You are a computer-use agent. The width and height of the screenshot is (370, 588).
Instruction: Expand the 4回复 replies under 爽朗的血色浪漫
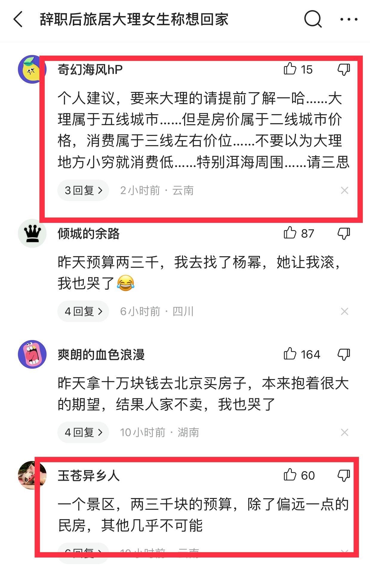[83, 432]
